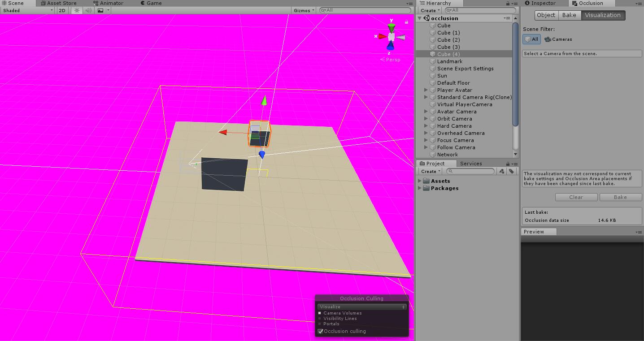Open the Scene view tab options menu
644x341 pixels.
[409, 4]
